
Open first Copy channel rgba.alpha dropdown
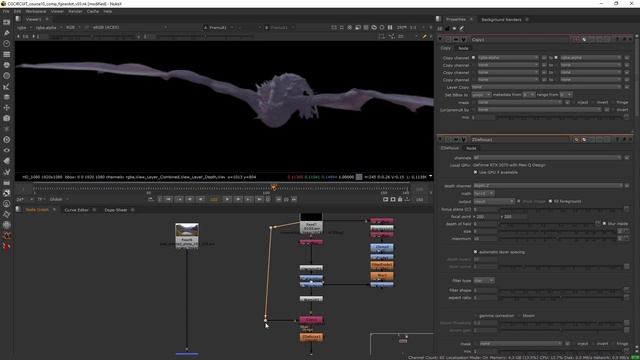(x=508, y=58)
